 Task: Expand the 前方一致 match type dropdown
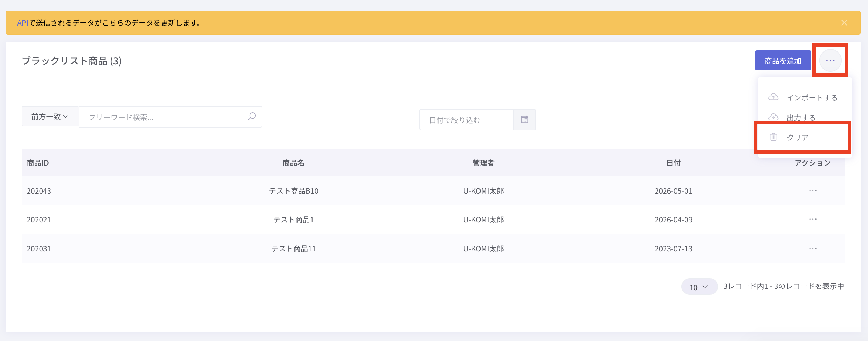click(50, 117)
